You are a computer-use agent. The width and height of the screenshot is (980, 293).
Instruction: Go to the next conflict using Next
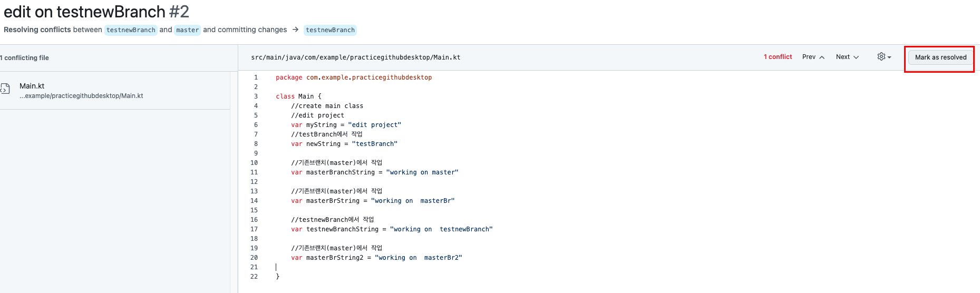click(847, 57)
